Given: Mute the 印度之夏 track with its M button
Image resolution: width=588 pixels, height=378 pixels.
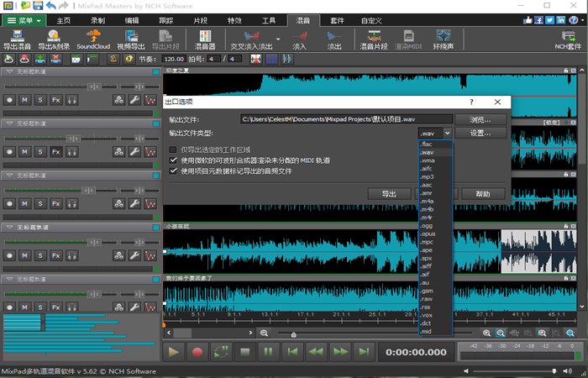Looking at the screenshot, I should (x=24, y=100).
